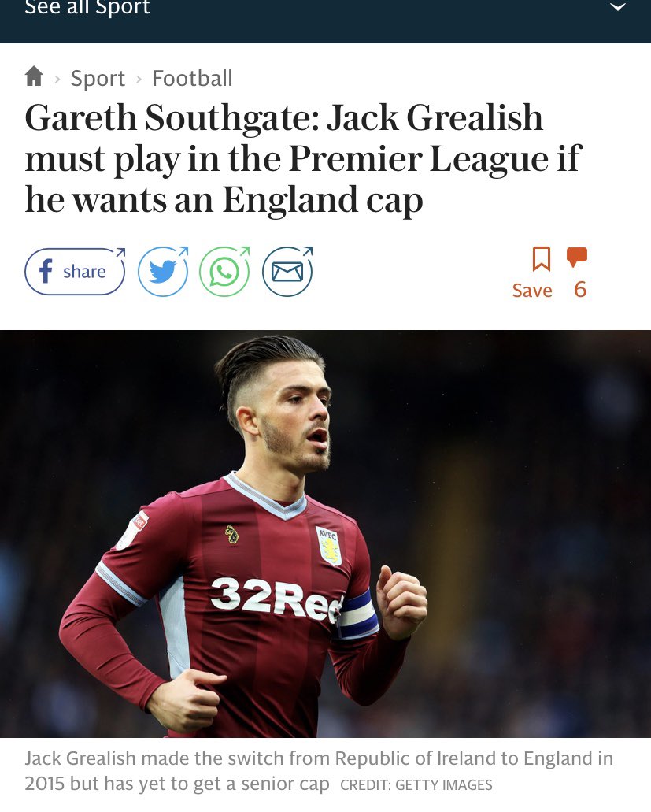Expand the See all Sport chevron

click(618, 7)
